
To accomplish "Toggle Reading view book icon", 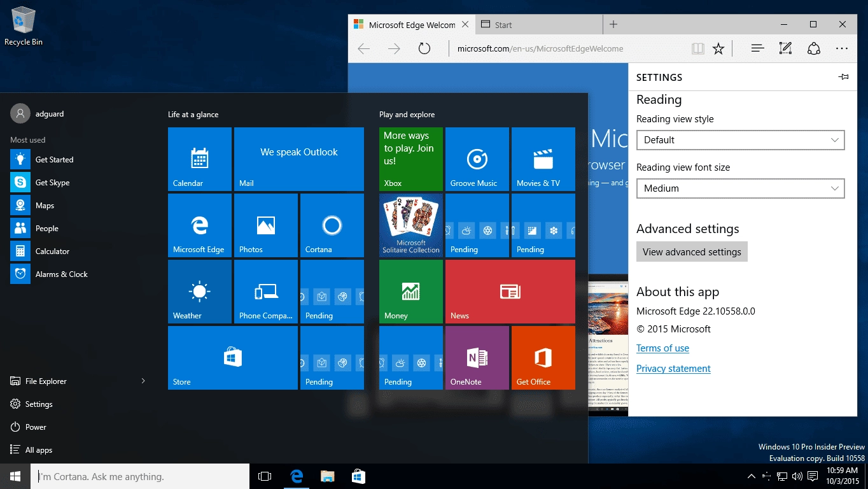I will [x=698, y=48].
